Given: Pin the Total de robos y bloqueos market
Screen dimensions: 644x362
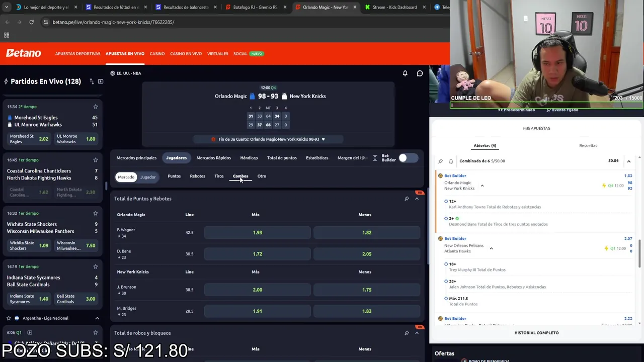Looking at the screenshot, I should click(407, 333).
